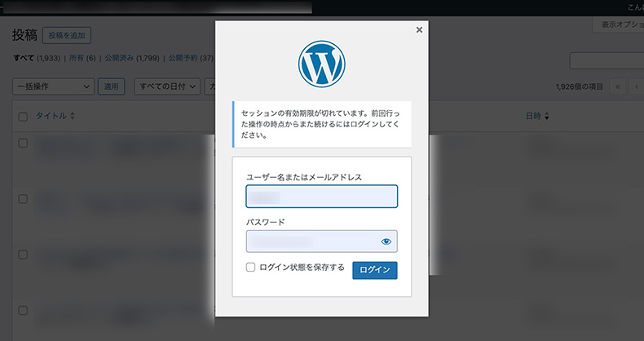The width and height of the screenshot is (644, 341).
Task: Click the 投稿 page heading
Action: (24, 35)
